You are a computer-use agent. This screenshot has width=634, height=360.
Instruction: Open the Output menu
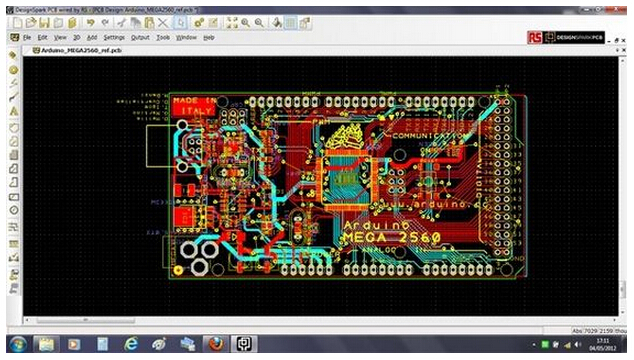[x=140, y=38]
